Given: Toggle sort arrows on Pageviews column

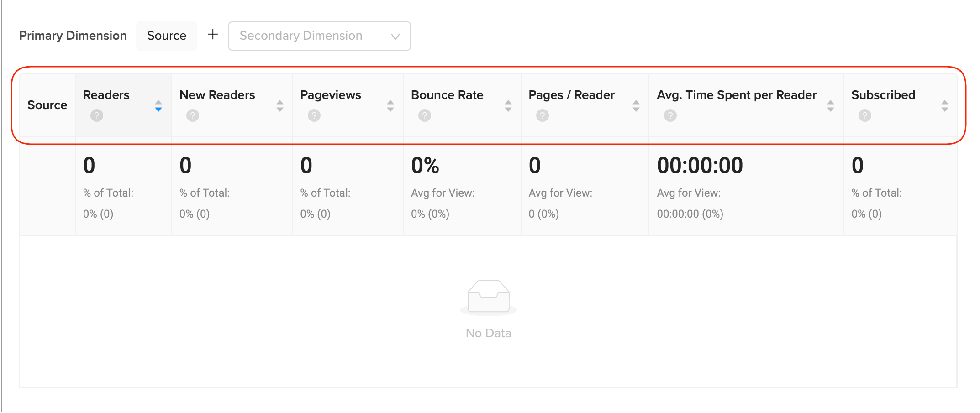Looking at the screenshot, I should tap(390, 106).
